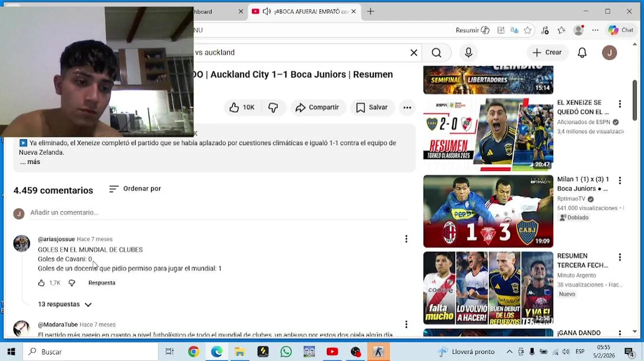Open the Resumen Tercera Fecha thumbnail
644x361 pixels.
coord(488,288)
